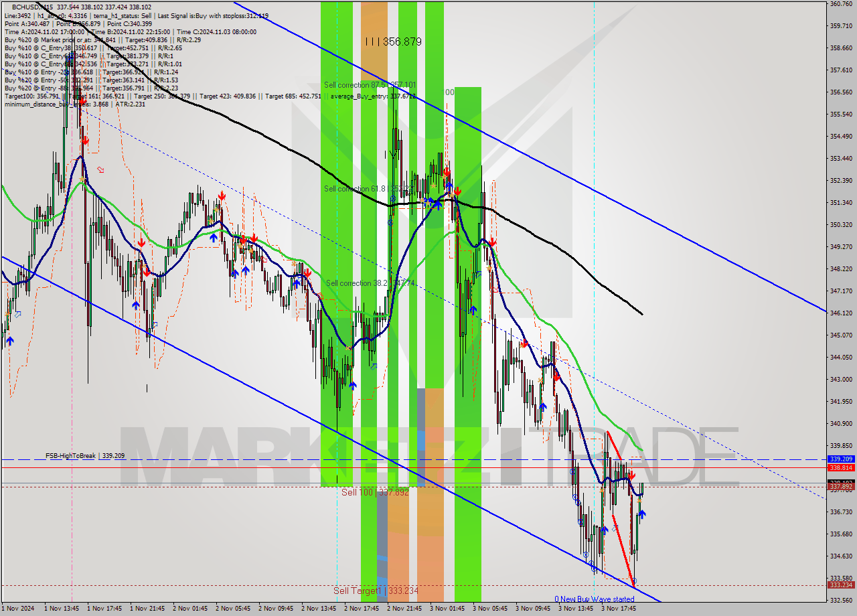The image size is (857, 616).
Task: Click the 341.950 price axis label
Action: click(841, 401)
